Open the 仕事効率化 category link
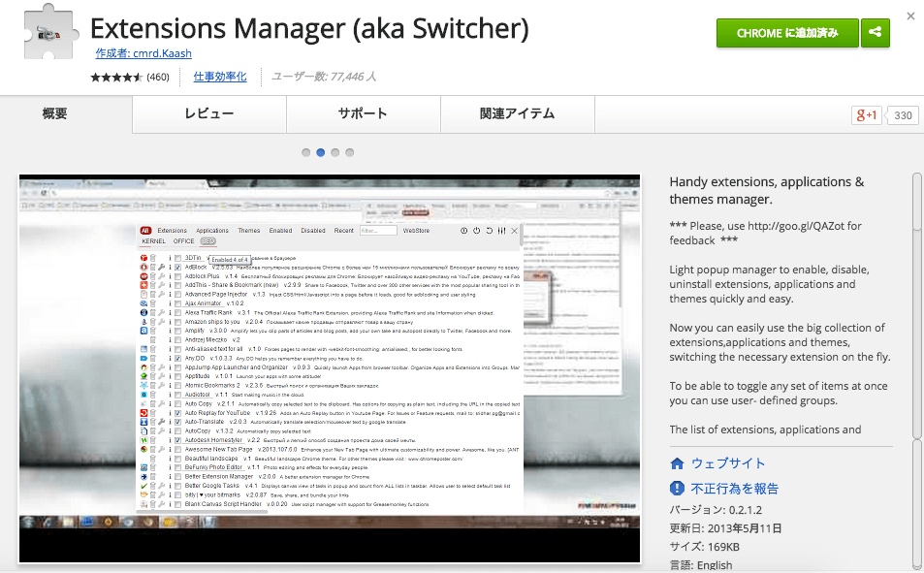The width and height of the screenshot is (924, 573). pos(220,76)
